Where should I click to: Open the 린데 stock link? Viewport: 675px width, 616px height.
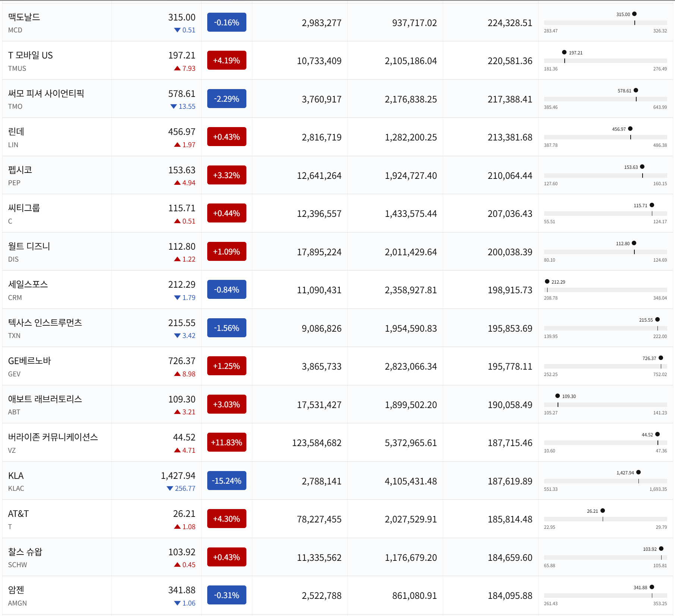click(x=16, y=132)
